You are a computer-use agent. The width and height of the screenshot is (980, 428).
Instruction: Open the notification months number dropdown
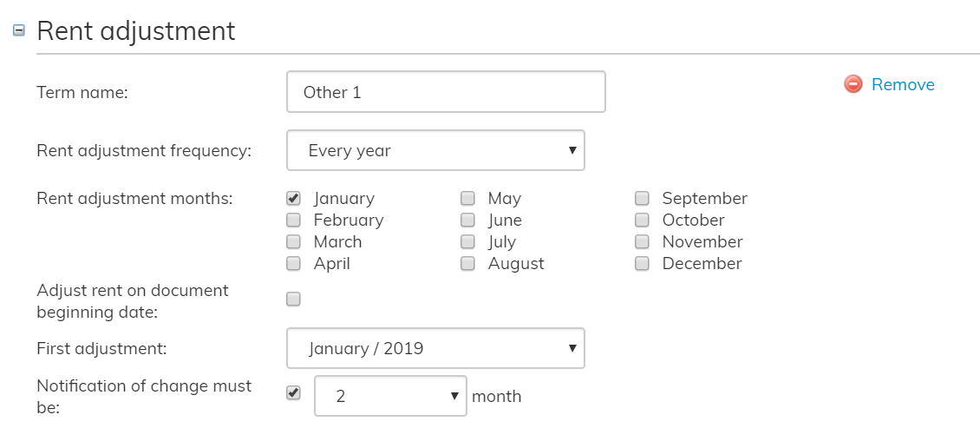coord(390,396)
